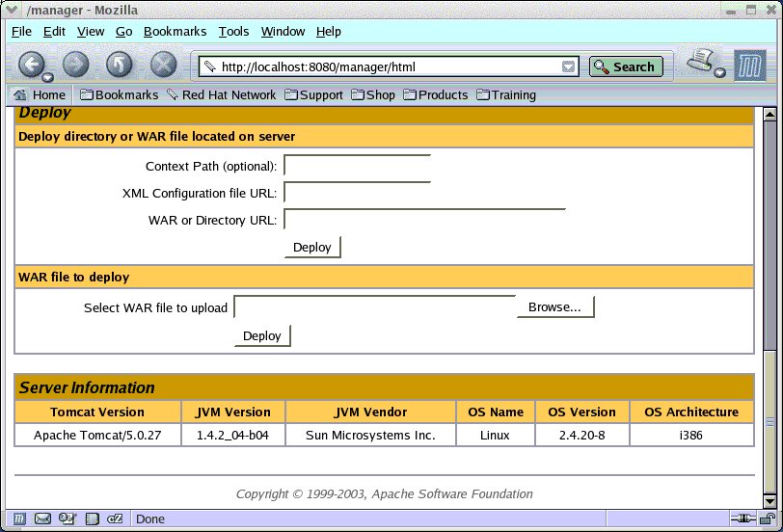
Task: Click the scrollbar up arrow
Action: click(769, 115)
